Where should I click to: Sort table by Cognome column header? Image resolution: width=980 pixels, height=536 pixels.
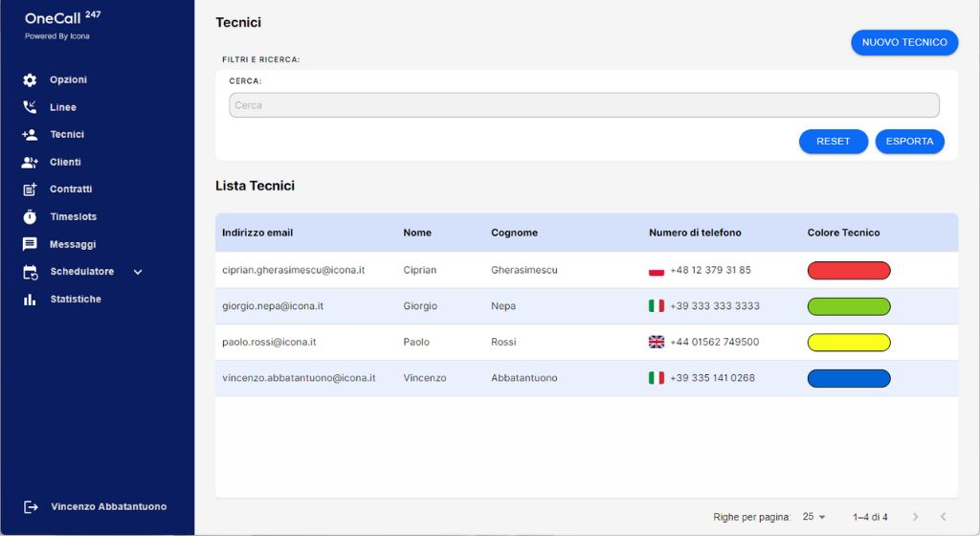click(x=514, y=233)
